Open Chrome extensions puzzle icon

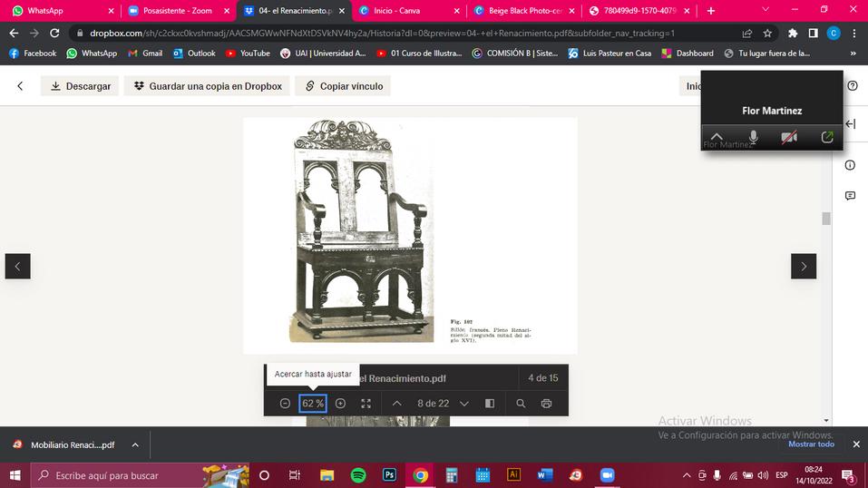[793, 34]
